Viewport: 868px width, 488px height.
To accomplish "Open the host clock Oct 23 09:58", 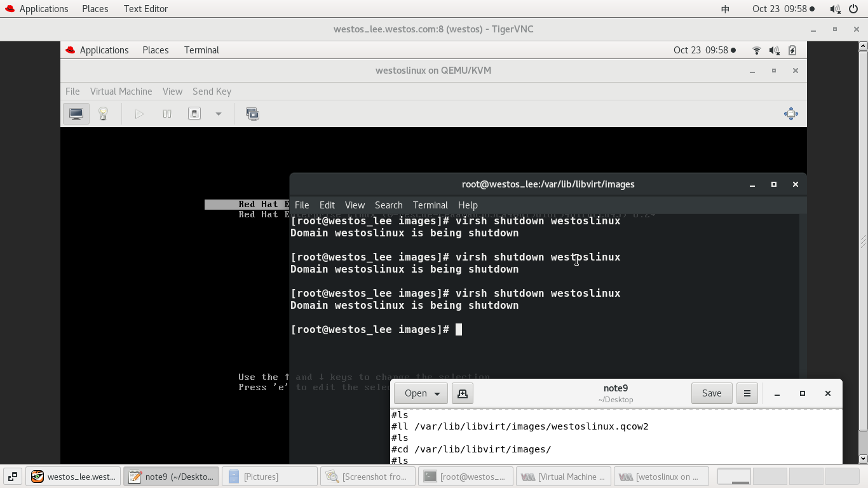I will [x=783, y=9].
